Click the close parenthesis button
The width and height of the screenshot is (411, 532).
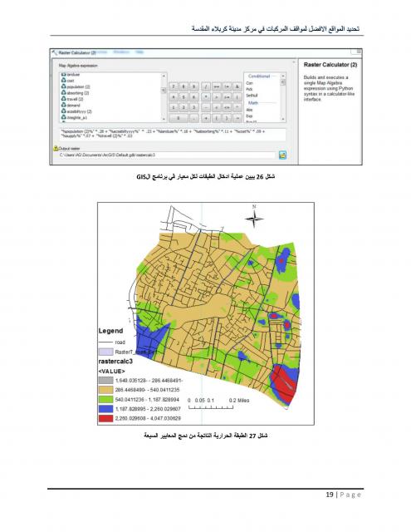[x=227, y=118]
